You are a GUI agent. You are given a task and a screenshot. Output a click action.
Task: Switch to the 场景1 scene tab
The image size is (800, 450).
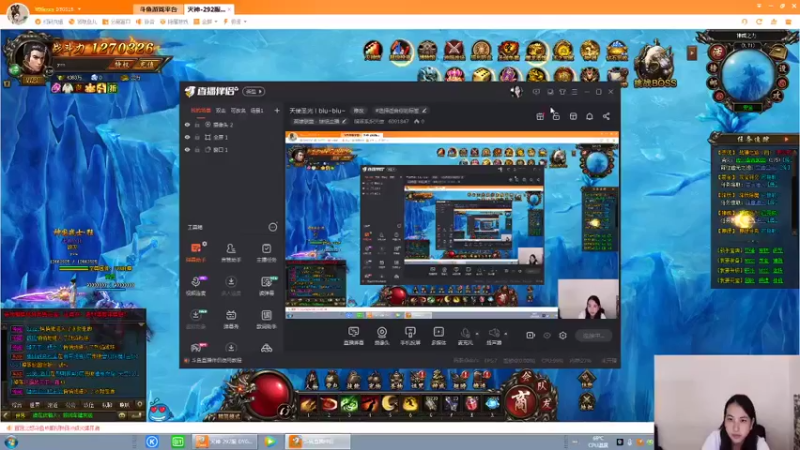[x=257, y=110]
